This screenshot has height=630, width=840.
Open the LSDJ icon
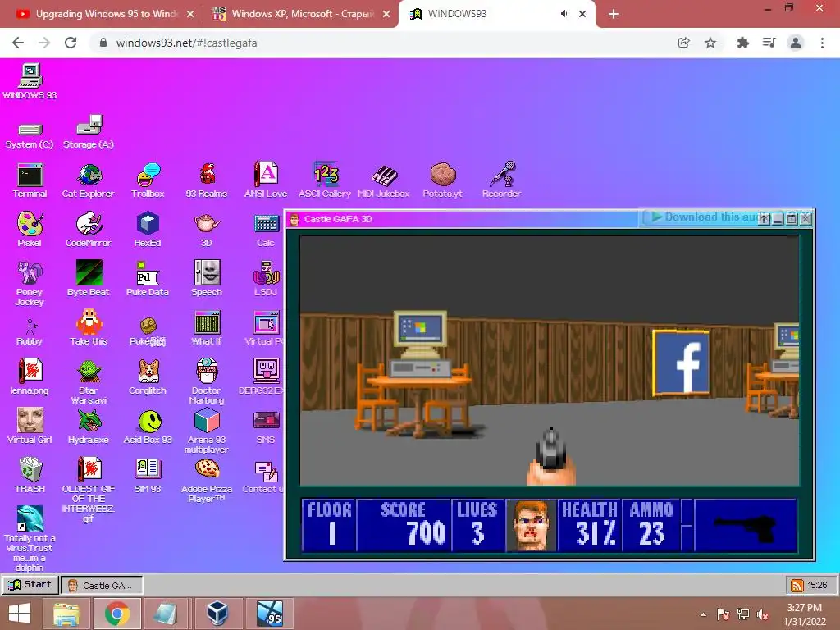(266, 279)
